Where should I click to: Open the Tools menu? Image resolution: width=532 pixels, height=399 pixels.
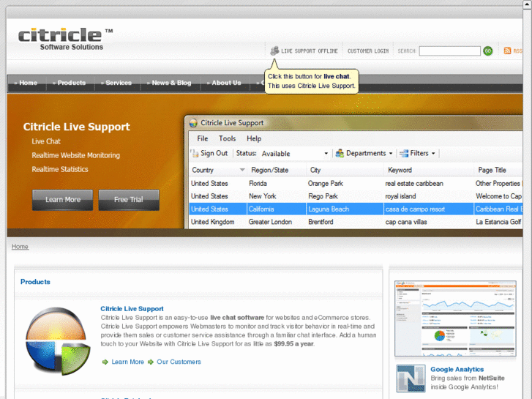click(227, 138)
